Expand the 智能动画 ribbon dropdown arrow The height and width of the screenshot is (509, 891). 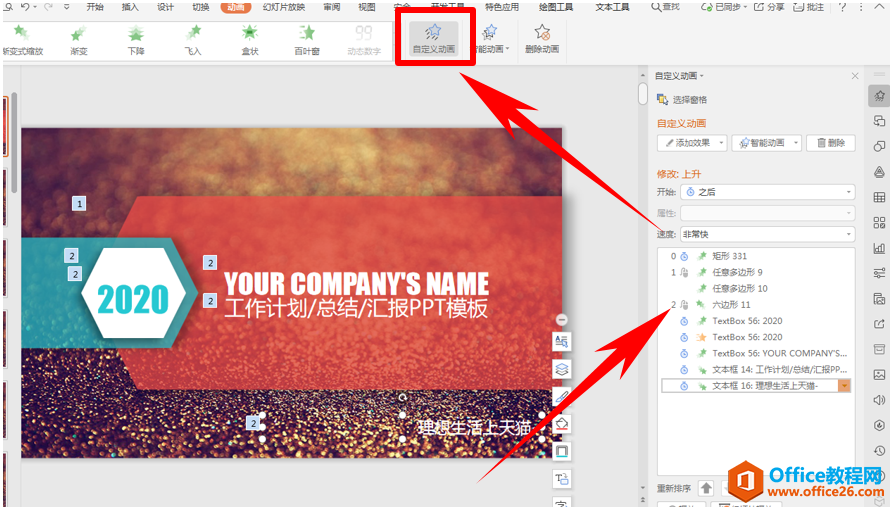coord(507,49)
